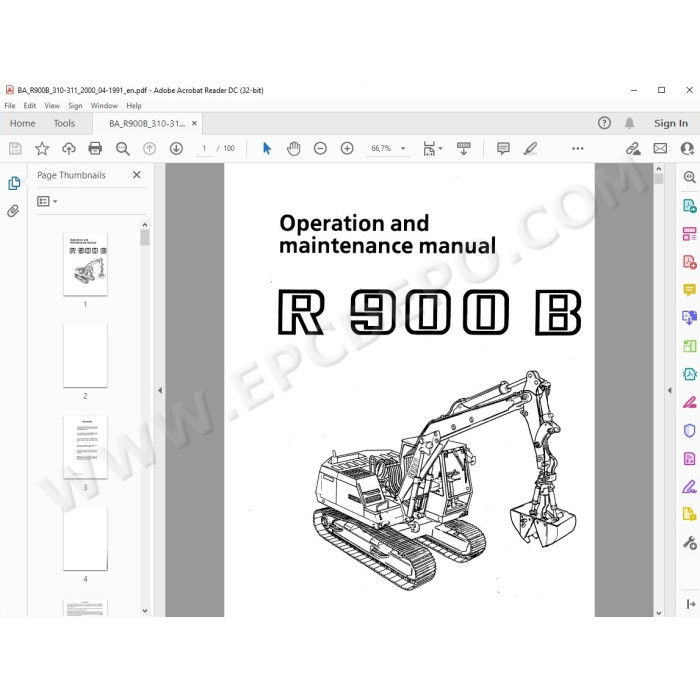This screenshot has width=700, height=700.
Task: Select page 3 thumbnail
Action: coord(85,447)
